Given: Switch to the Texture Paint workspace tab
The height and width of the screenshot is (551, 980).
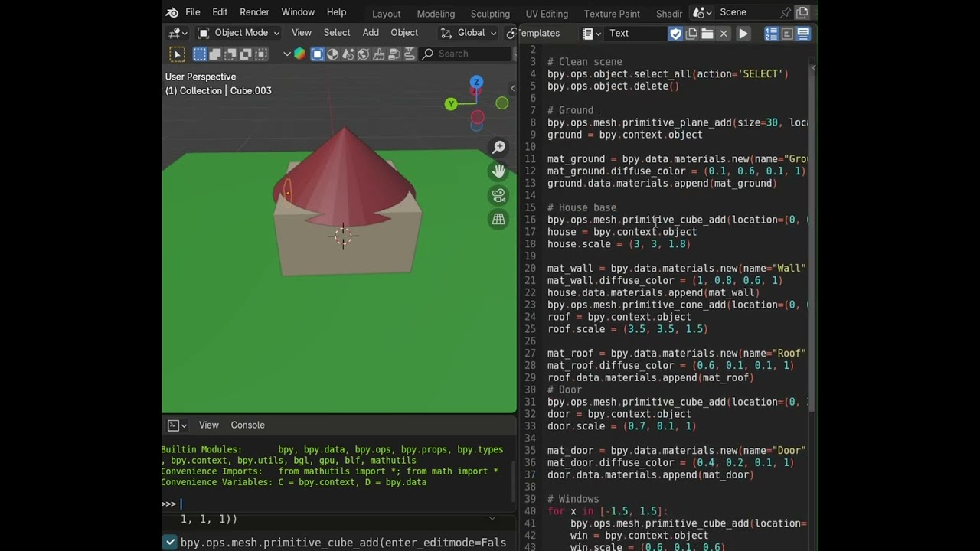Looking at the screenshot, I should tap(612, 14).
